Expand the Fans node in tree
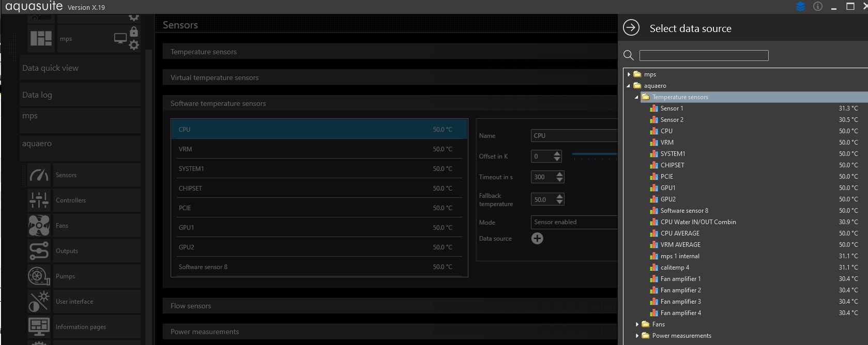This screenshot has width=868, height=345. [637, 324]
